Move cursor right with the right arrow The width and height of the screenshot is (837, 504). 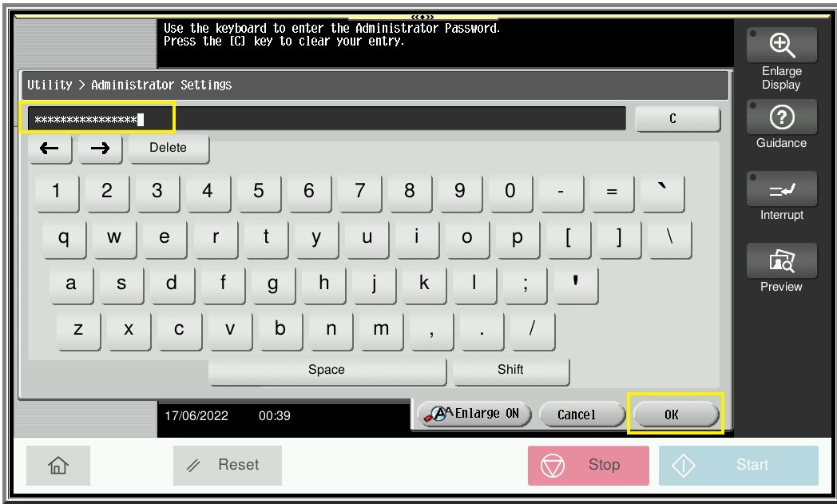(100, 149)
